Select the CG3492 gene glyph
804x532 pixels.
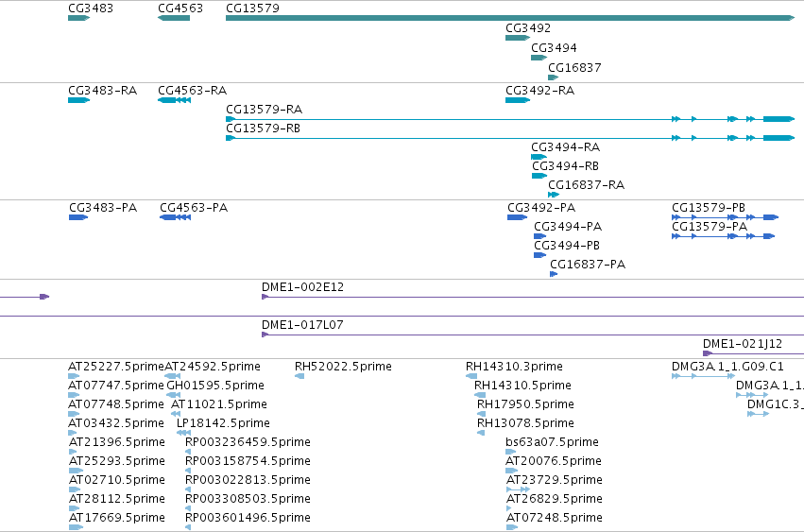518,38
